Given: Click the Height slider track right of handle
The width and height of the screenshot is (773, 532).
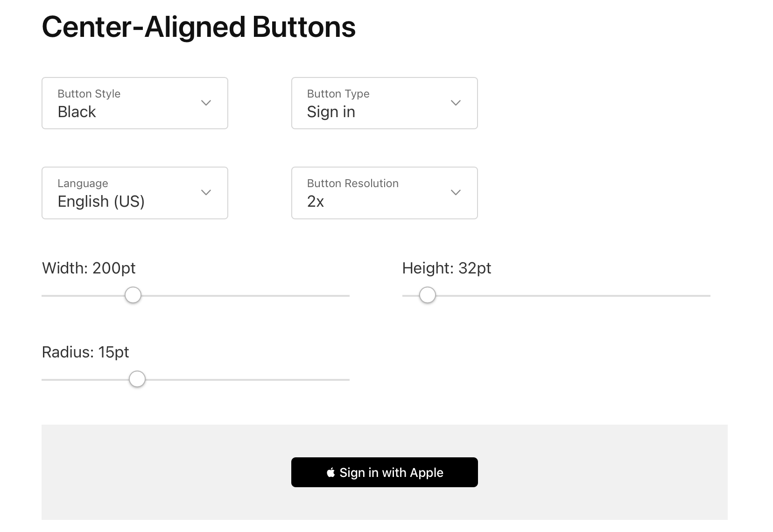Looking at the screenshot, I should tap(573, 295).
